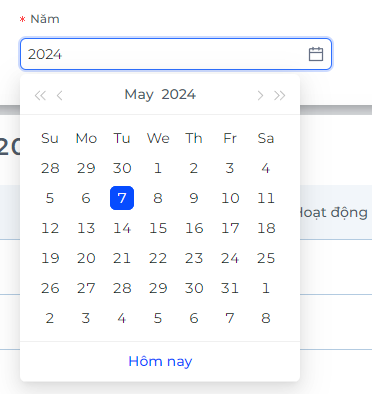
Task: Select April 28 from previous month
Action: pyautogui.click(x=50, y=168)
